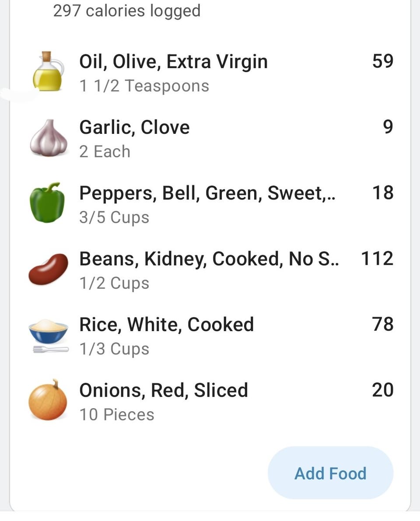This screenshot has width=420, height=521.
Task: Tap the 297 calories logged summary
Action: pos(126,11)
